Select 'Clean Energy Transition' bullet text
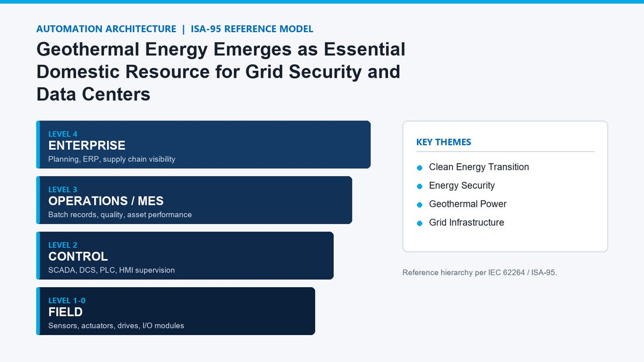The height and width of the screenshot is (362, 644). 479,167
